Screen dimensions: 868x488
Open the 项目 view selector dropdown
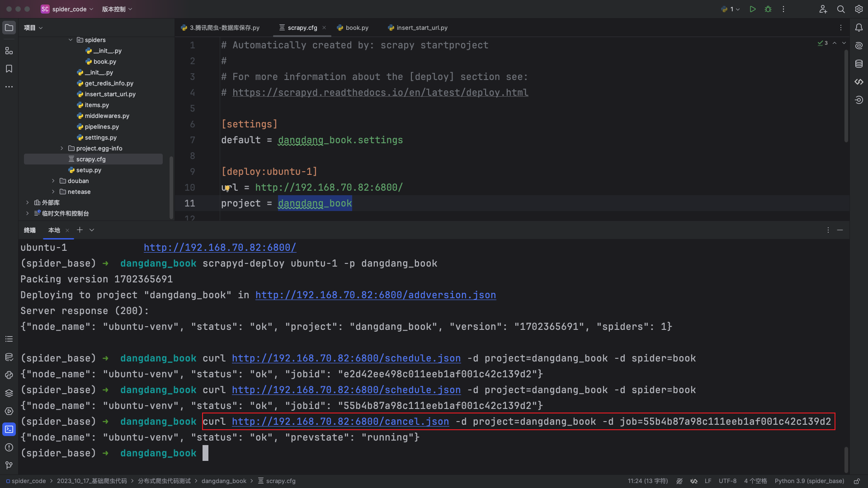click(33, 28)
